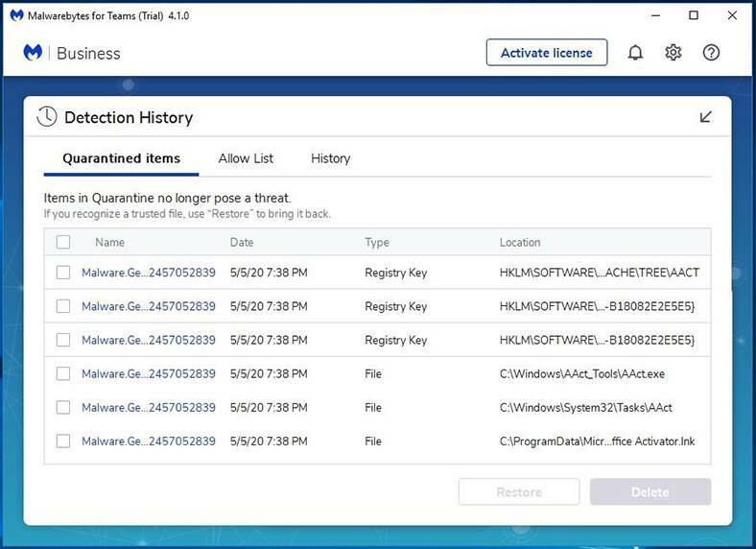Select the Quarantined items tab

click(x=121, y=158)
